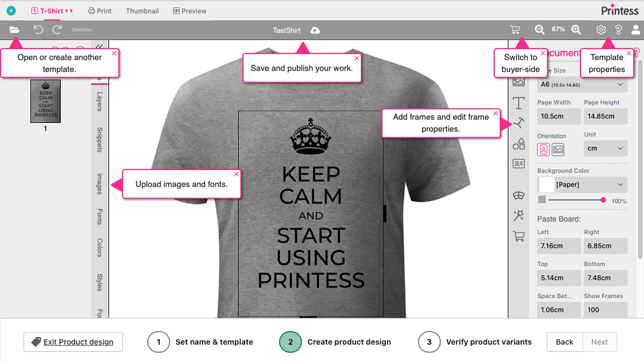This screenshot has height=362, width=644.
Task: Select the shapes tool
Action: (x=519, y=144)
